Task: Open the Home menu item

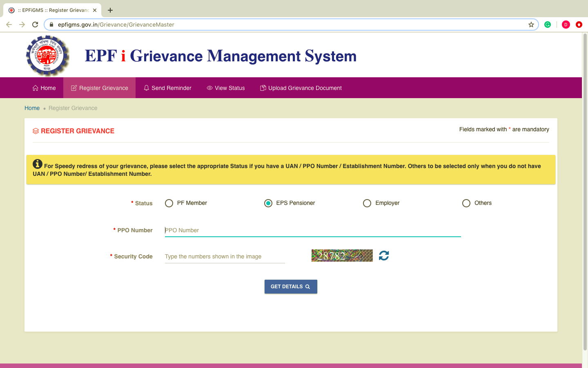Action: (44, 88)
